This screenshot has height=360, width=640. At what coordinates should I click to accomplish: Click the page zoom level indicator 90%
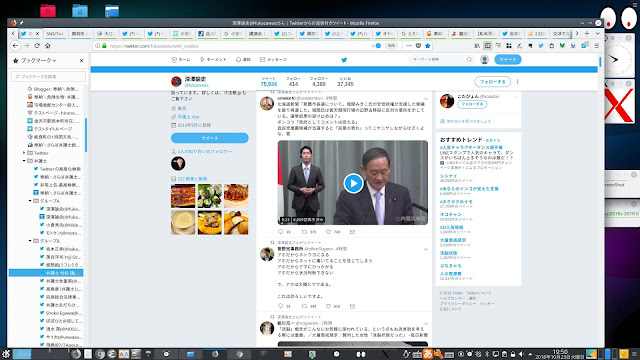[x=391, y=46]
